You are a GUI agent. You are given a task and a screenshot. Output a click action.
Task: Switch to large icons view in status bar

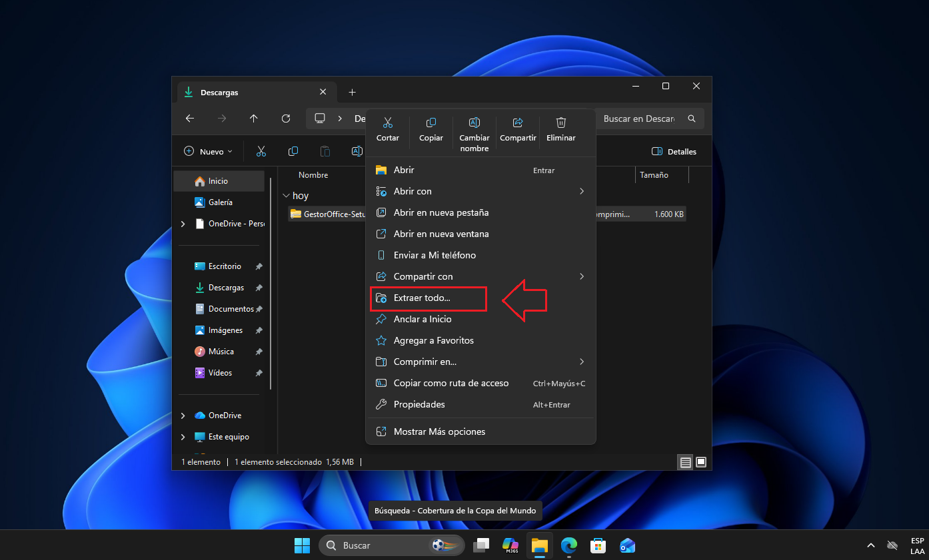point(701,462)
